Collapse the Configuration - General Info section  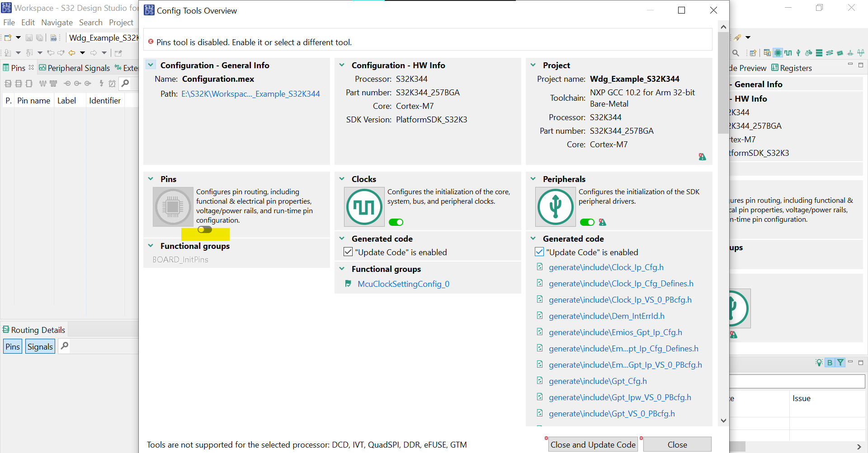(151, 65)
